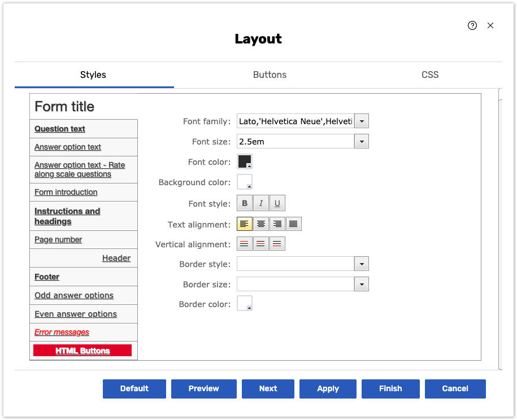The image size is (517, 420).
Task: Toggle bold font style
Action: (x=245, y=204)
